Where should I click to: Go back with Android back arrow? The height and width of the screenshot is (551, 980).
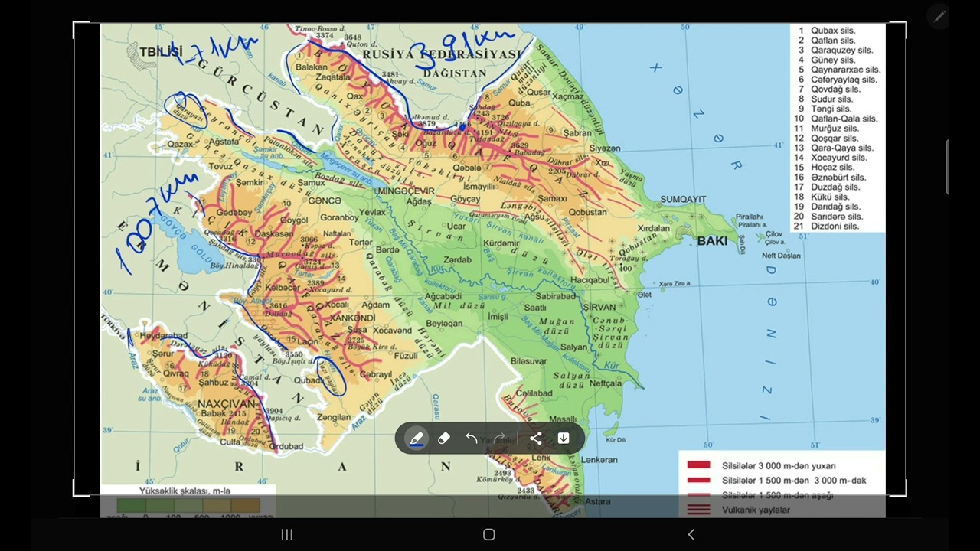click(x=691, y=534)
